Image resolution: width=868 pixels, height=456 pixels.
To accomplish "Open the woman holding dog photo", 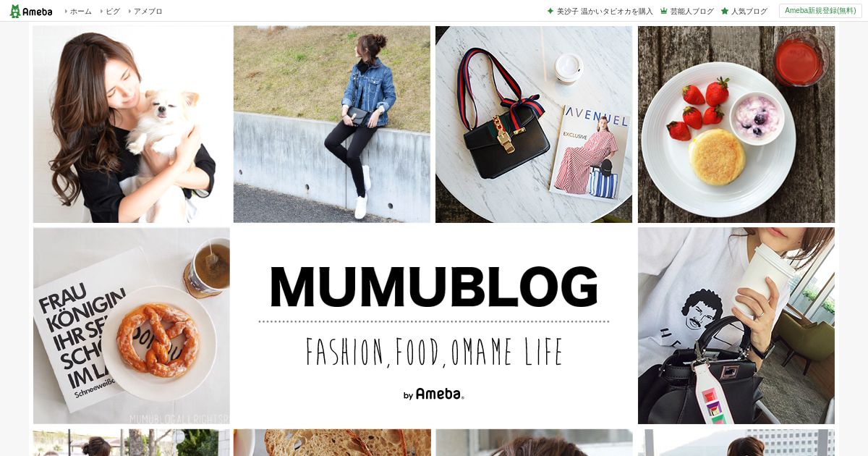I will click(x=132, y=124).
